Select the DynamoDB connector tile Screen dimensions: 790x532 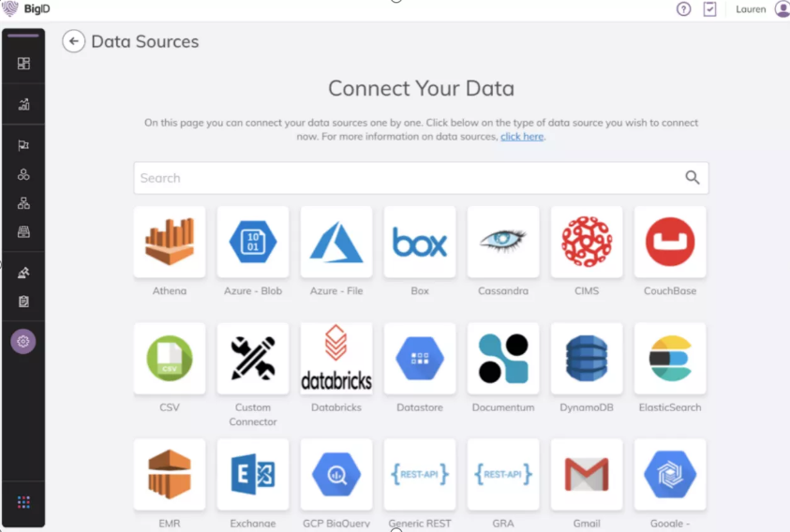(x=587, y=358)
